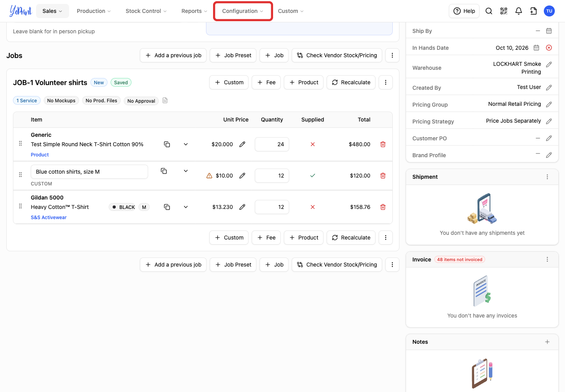Edit the Brand Profile field
Viewport: 565px width, 392px height.
click(549, 155)
